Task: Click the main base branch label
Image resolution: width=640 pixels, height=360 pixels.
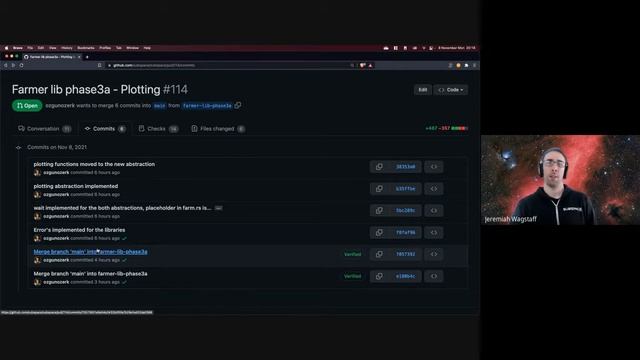Action: [x=160, y=106]
